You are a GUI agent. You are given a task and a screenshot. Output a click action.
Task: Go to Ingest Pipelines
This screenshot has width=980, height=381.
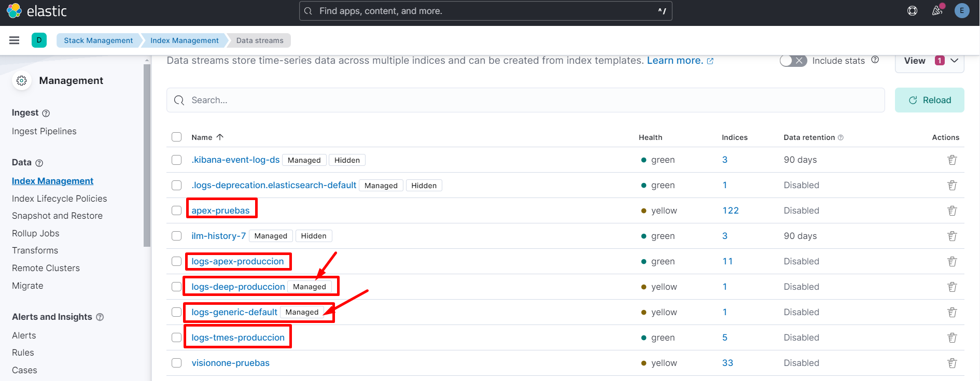(x=44, y=131)
